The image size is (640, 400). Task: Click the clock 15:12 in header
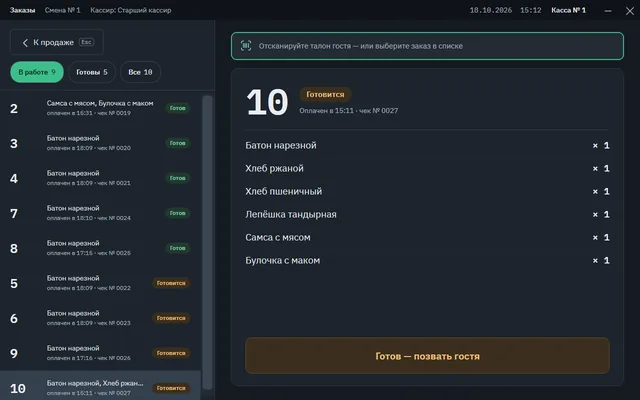click(531, 10)
